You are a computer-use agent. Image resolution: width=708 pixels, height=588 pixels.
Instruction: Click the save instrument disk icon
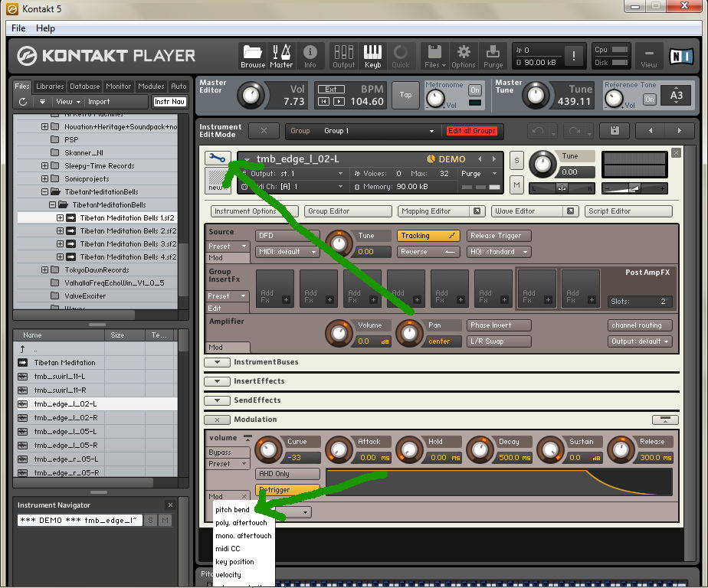pos(615,131)
